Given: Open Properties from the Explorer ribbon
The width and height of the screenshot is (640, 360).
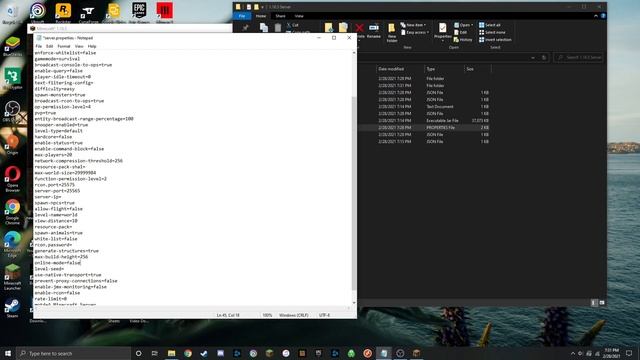Looking at the screenshot, I should [442, 31].
